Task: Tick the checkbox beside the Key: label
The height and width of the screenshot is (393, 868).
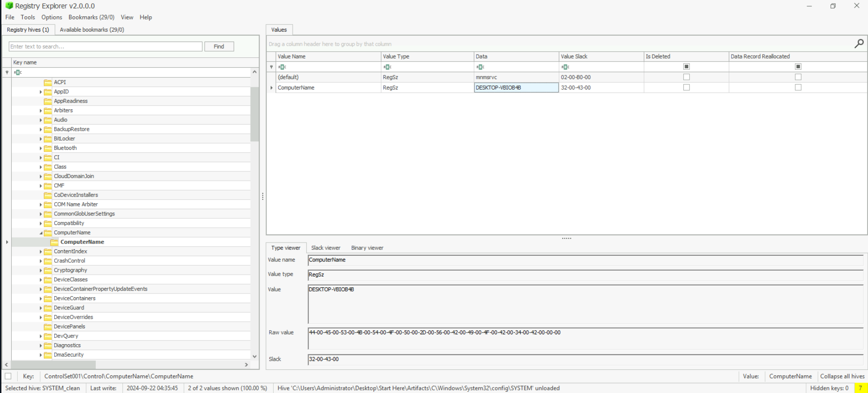Action: tap(8, 376)
